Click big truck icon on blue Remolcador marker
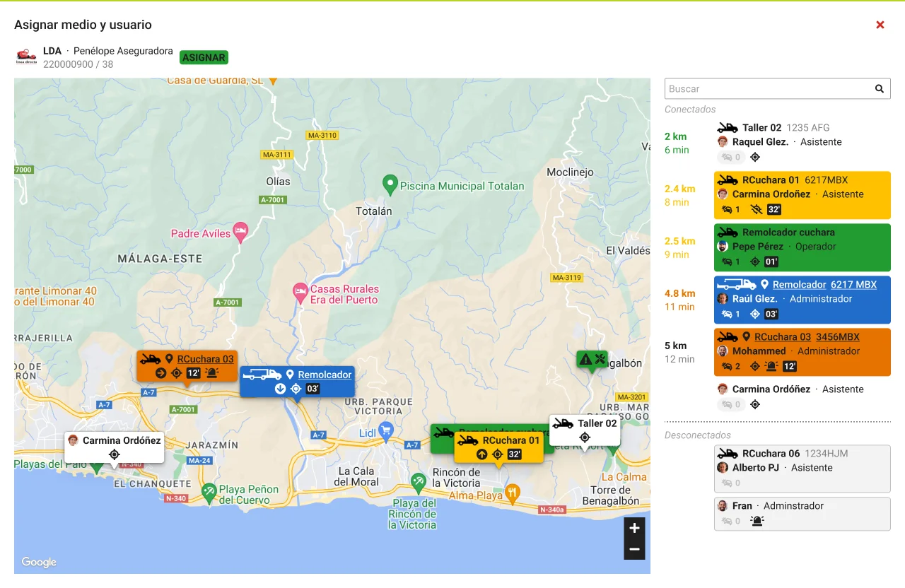Image resolution: width=905 pixels, height=588 pixels. tap(262, 375)
